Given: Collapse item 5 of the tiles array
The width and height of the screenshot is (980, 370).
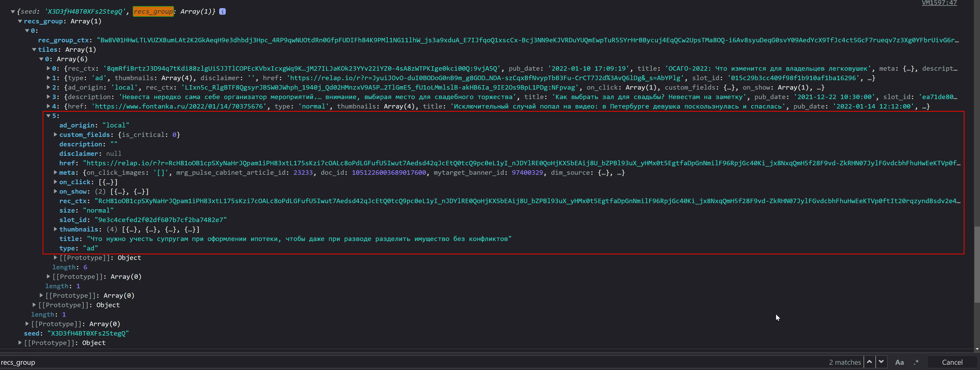Looking at the screenshot, I should tap(48, 116).
